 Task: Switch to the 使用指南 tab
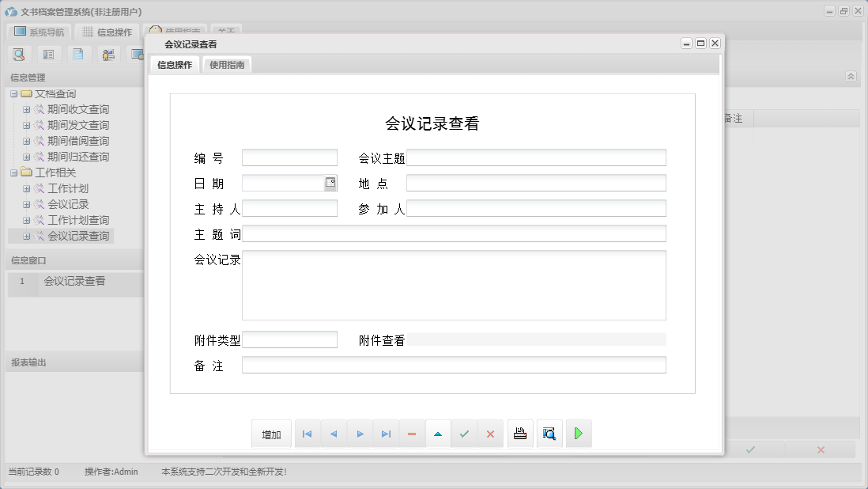point(227,65)
